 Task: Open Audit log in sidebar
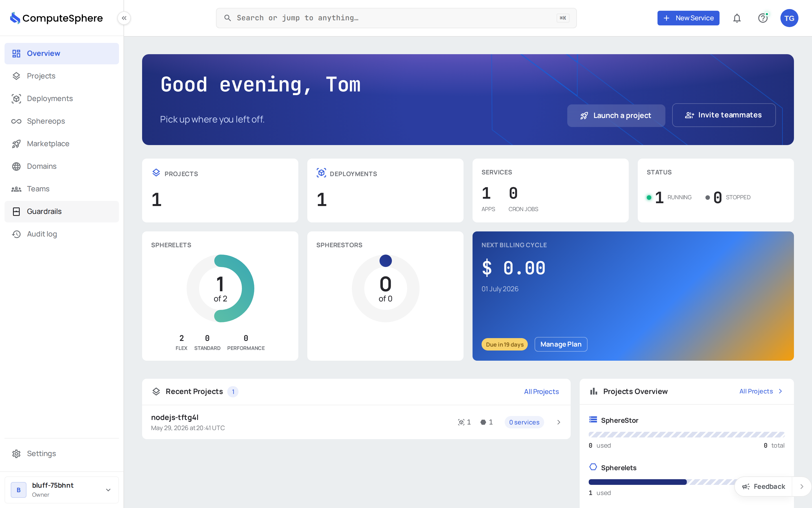pos(62,234)
